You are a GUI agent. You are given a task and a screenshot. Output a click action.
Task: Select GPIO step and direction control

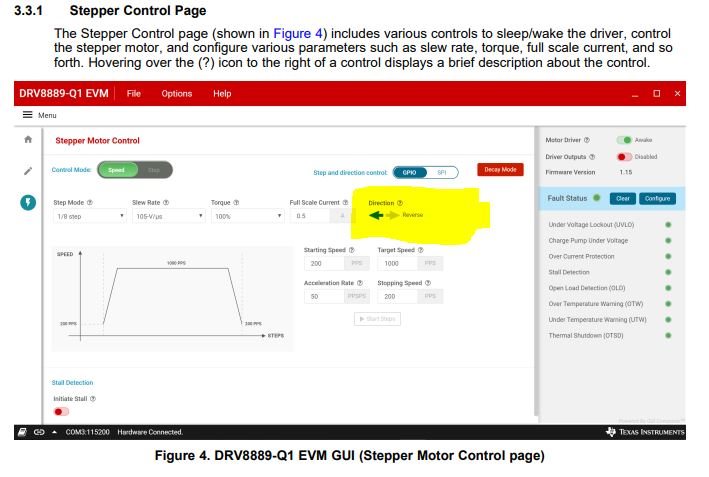pyautogui.click(x=410, y=173)
